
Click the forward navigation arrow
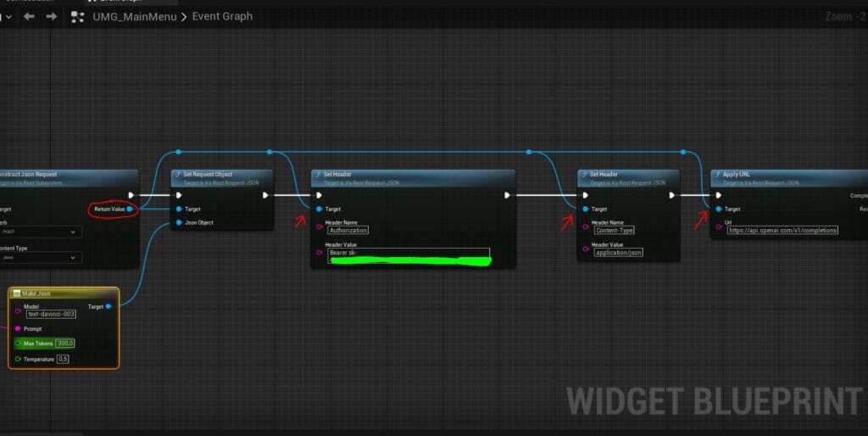click(51, 16)
